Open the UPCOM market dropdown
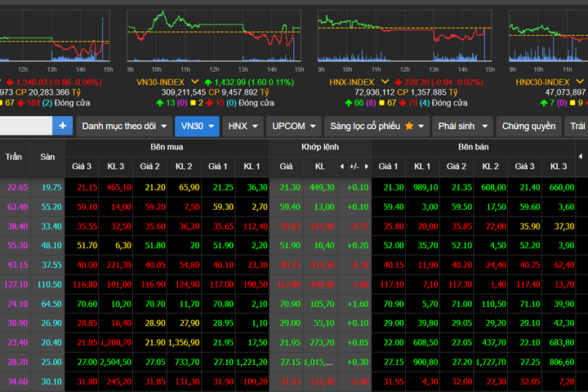The height and width of the screenshot is (392, 588). click(x=294, y=126)
